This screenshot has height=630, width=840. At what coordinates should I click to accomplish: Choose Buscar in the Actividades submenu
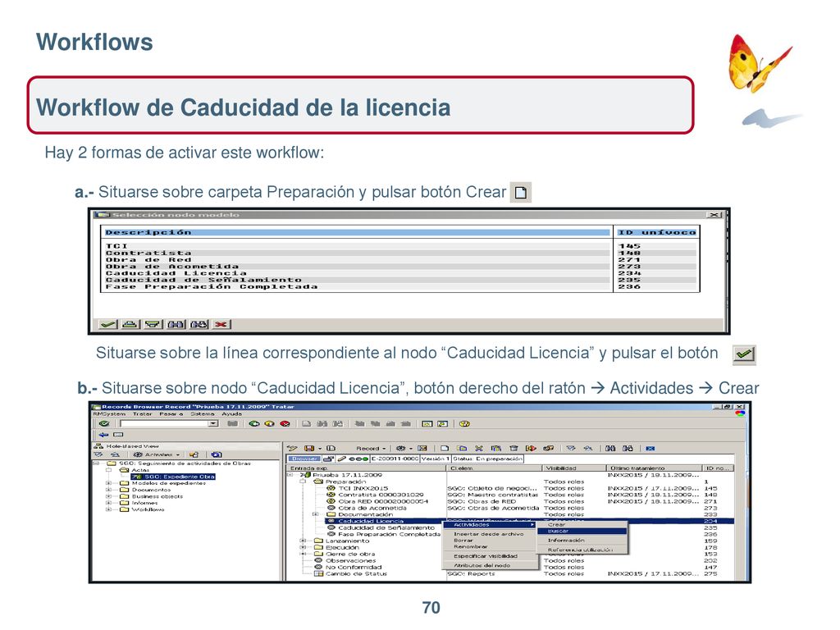[x=582, y=532]
